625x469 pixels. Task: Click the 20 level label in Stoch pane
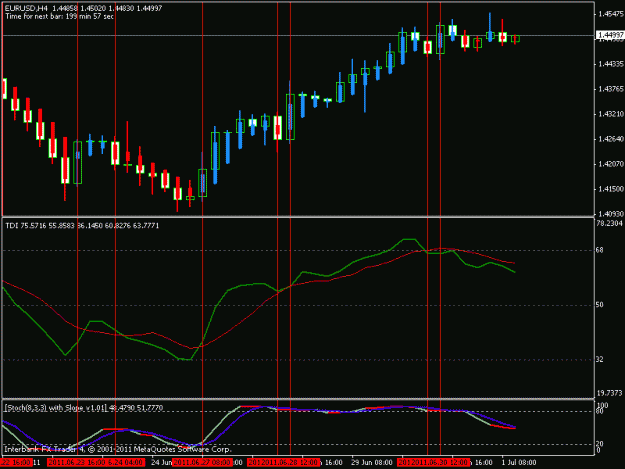(x=599, y=443)
